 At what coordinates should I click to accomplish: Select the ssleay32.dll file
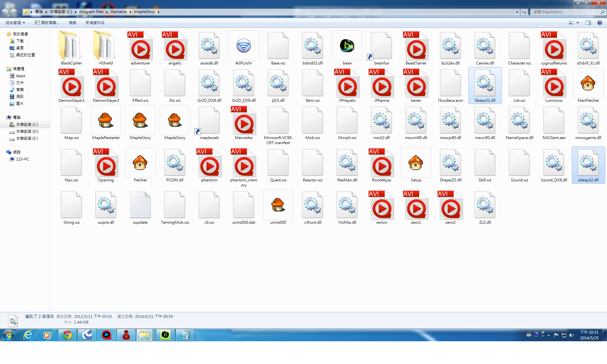point(588,165)
